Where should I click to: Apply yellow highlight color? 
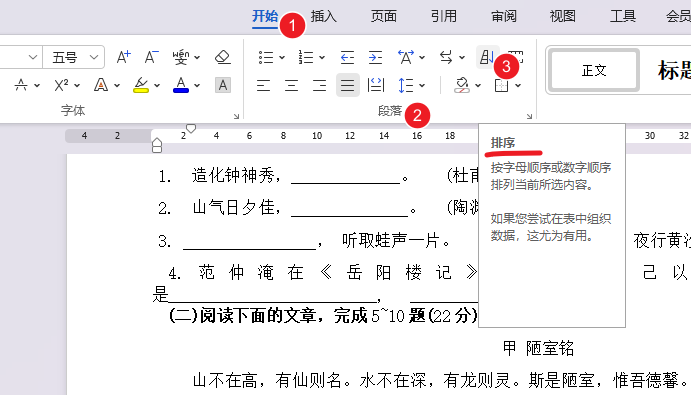coord(141,84)
